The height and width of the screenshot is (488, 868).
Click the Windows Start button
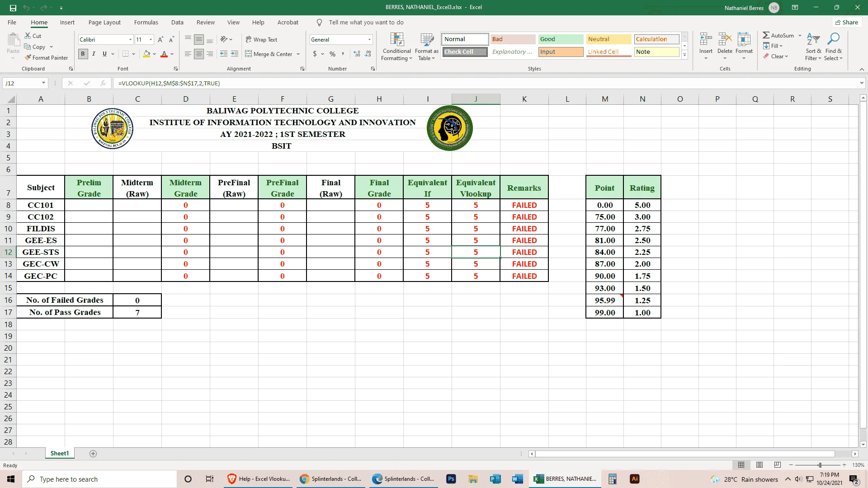point(11,479)
